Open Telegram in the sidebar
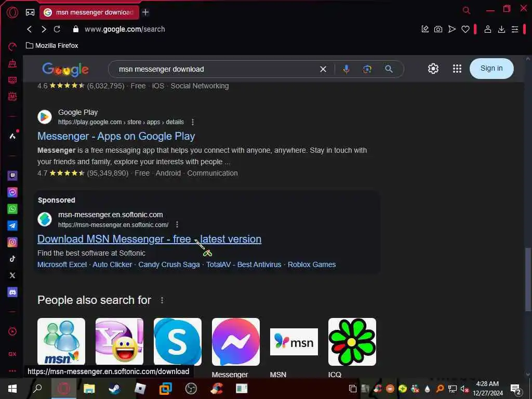The image size is (532, 399). point(12,225)
